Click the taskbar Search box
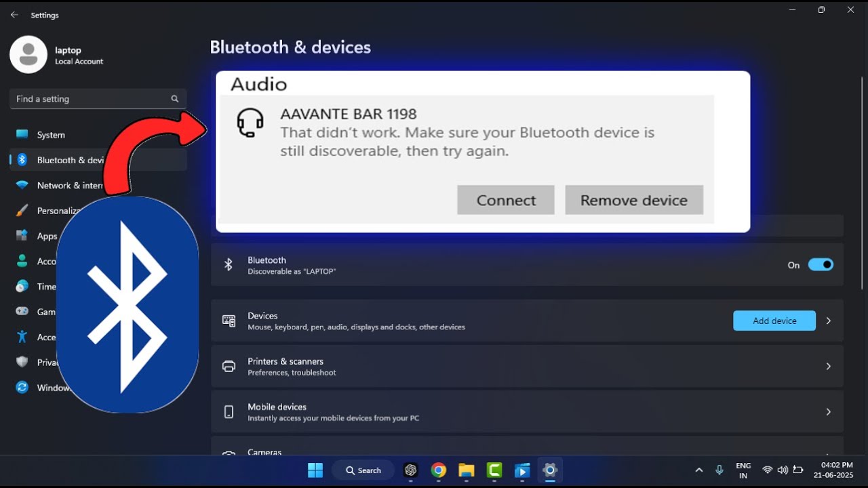 click(x=363, y=470)
